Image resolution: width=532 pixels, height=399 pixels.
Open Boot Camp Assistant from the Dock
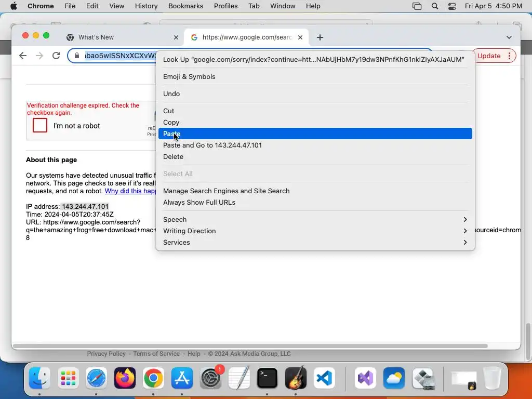(x=423, y=378)
